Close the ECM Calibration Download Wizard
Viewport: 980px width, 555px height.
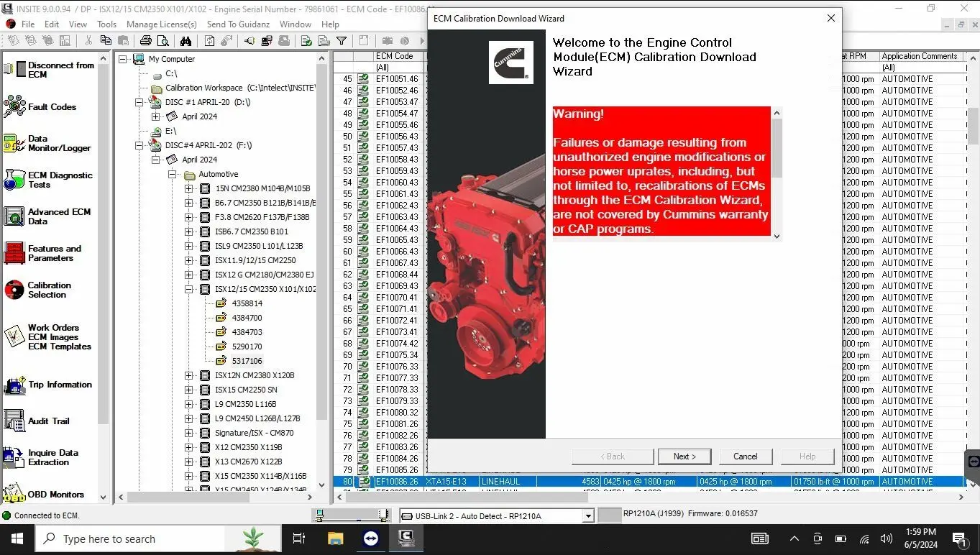click(x=831, y=18)
